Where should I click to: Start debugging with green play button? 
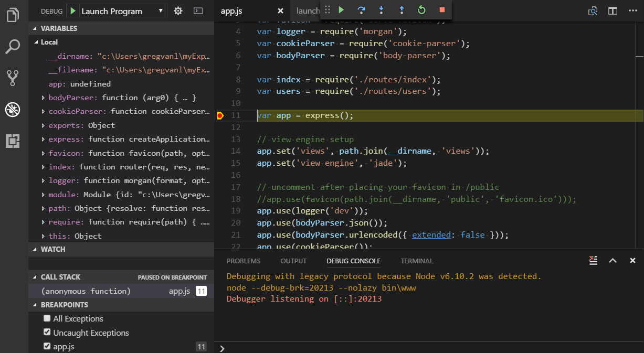point(73,11)
